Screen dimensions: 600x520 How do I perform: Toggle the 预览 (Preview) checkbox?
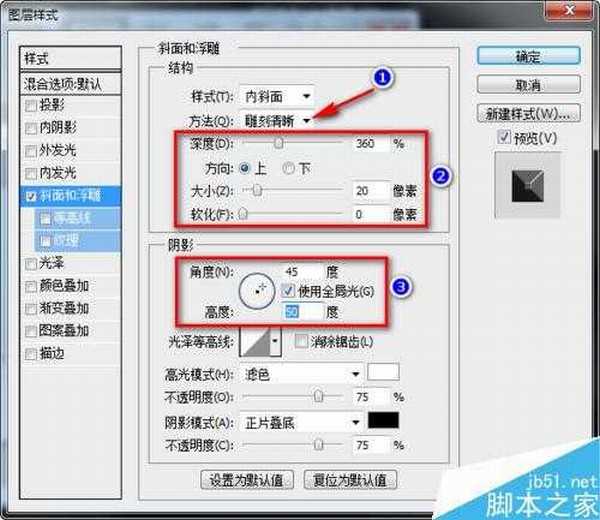pos(504,138)
